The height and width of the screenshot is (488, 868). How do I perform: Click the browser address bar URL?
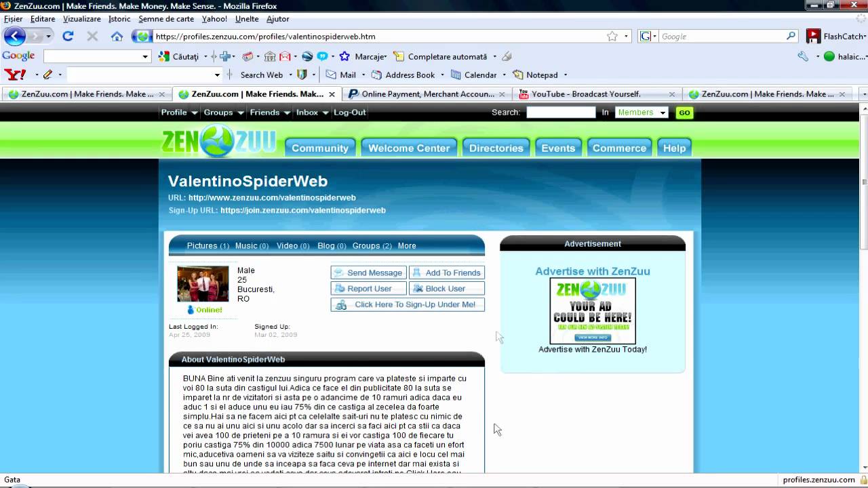[x=265, y=37]
